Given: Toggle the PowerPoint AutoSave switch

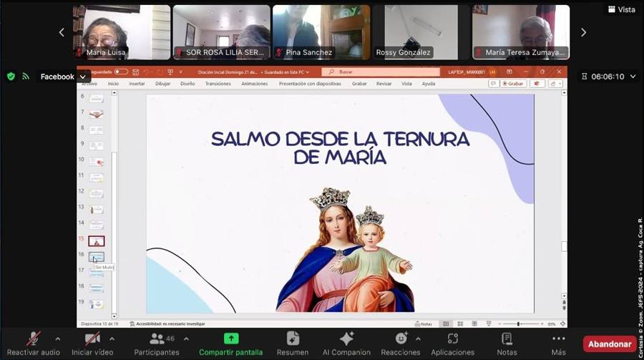Looking at the screenshot, I should point(121,72).
